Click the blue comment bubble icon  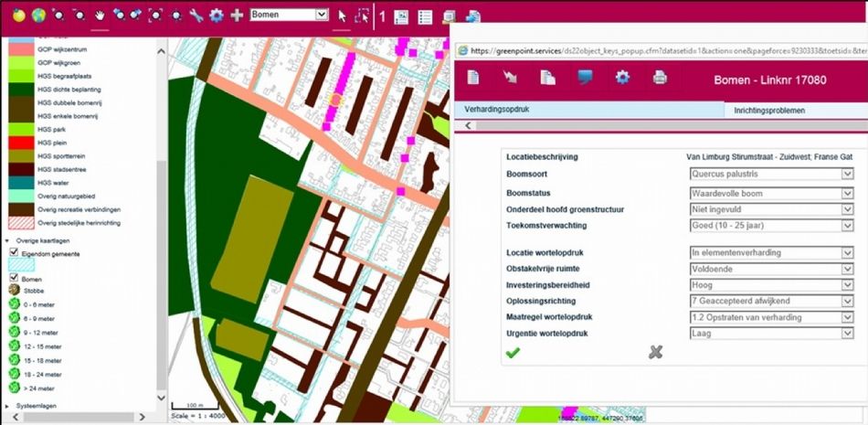(585, 78)
